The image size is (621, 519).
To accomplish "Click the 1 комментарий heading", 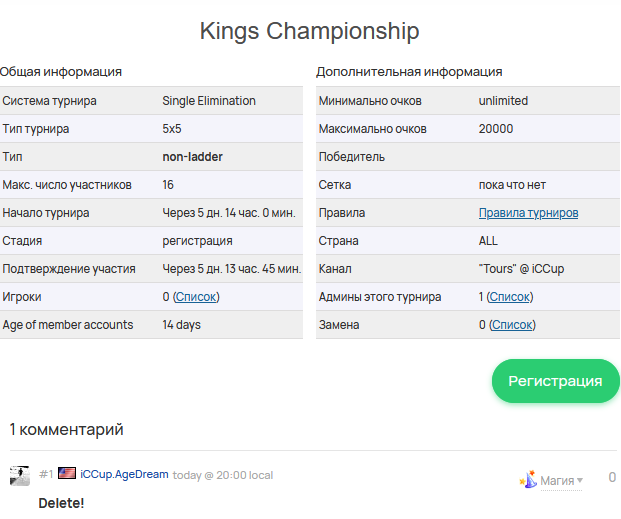I will [x=67, y=429].
